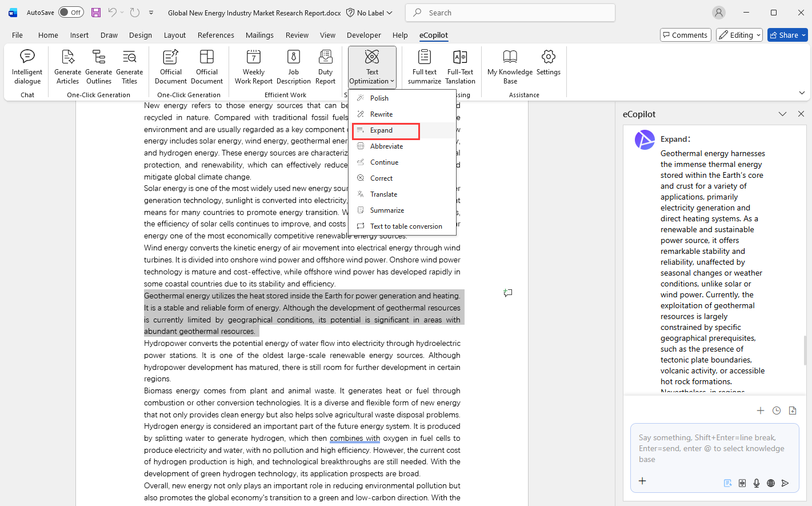Open My Knowledge Base
Viewport: 812px width, 506px height.
click(x=510, y=67)
